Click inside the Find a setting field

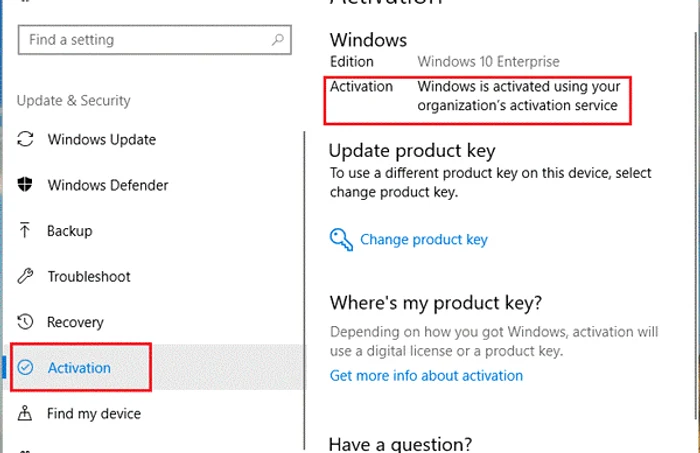[x=154, y=40]
